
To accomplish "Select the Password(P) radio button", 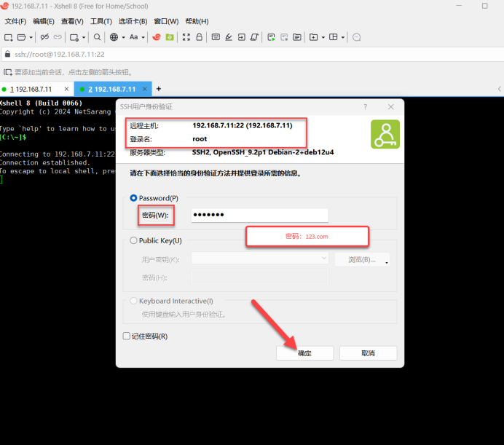I will 133,198.
